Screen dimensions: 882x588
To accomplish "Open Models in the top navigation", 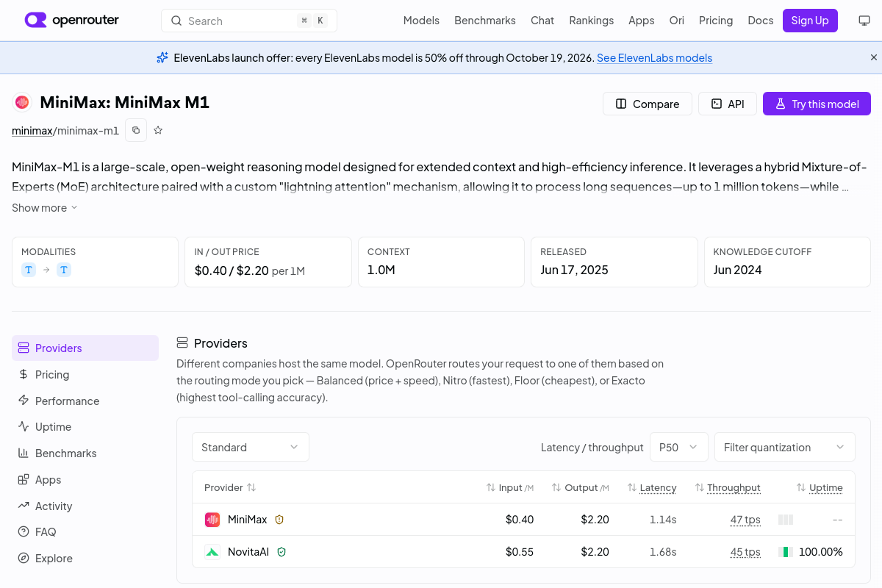I will coord(421,21).
